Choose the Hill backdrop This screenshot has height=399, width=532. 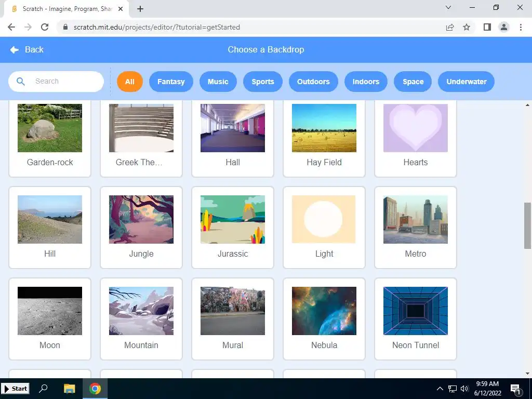pos(50,228)
